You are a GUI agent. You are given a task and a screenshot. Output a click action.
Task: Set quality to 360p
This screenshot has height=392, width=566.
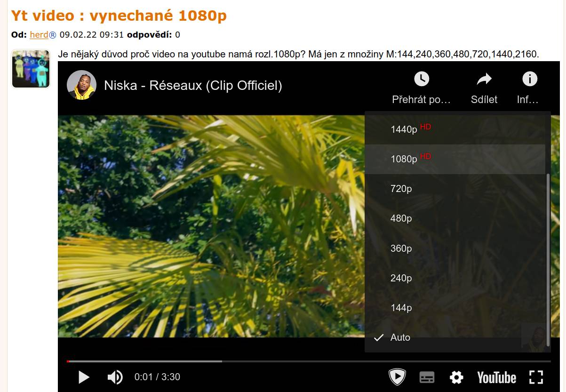[455, 248]
